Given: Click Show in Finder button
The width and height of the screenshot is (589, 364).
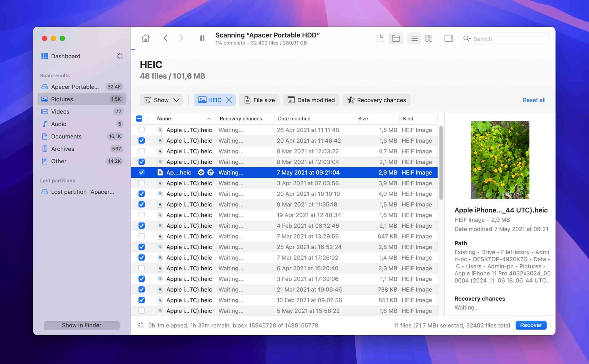Looking at the screenshot, I should click(82, 325).
